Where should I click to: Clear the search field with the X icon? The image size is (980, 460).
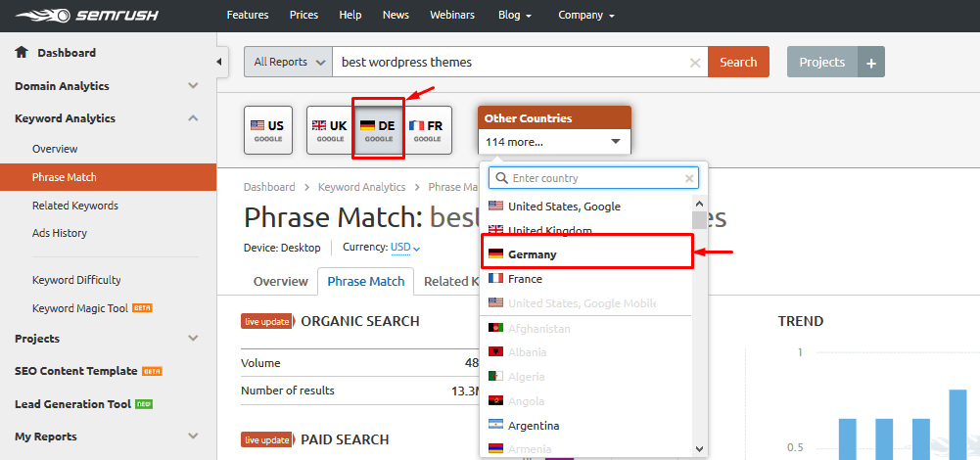pyautogui.click(x=694, y=62)
